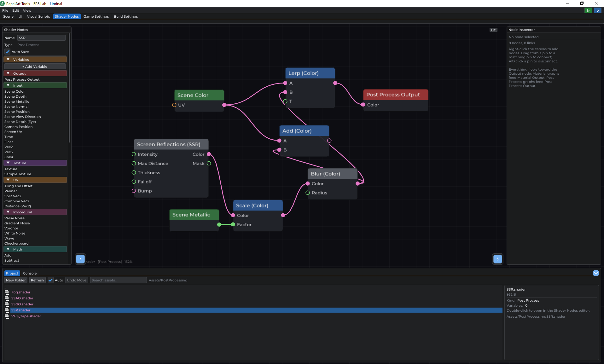Click the Post Process Output node's Color pin
604x364 pixels.
pyautogui.click(x=363, y=105)
